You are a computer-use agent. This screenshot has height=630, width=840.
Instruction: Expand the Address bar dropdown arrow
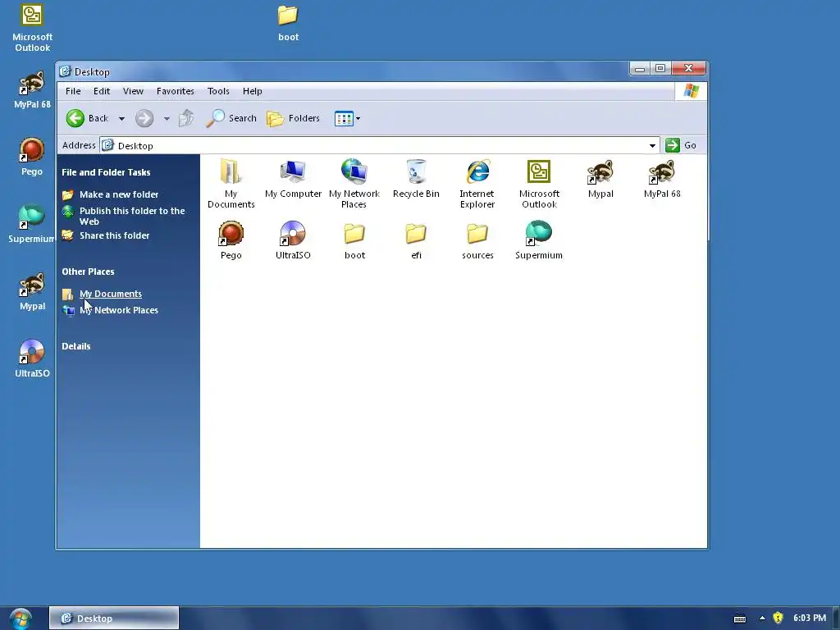click(x=652, y=145)
